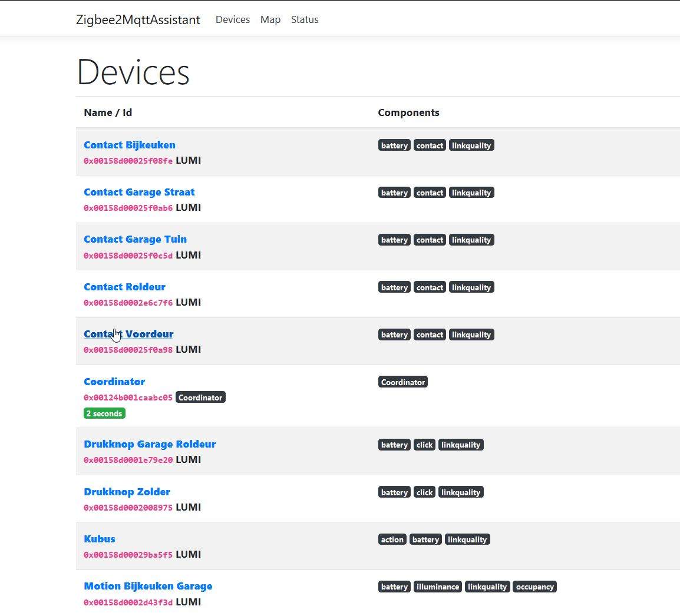Click the occupancy badge for Motion Bijkeuken Garage
The image size is (680, 616).
pos(534,587)
